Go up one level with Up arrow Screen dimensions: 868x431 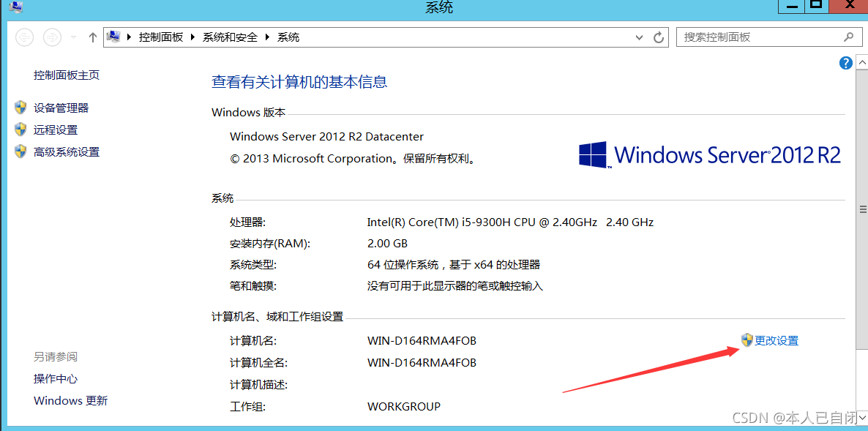pyautogui.click(x=92, y=37)
